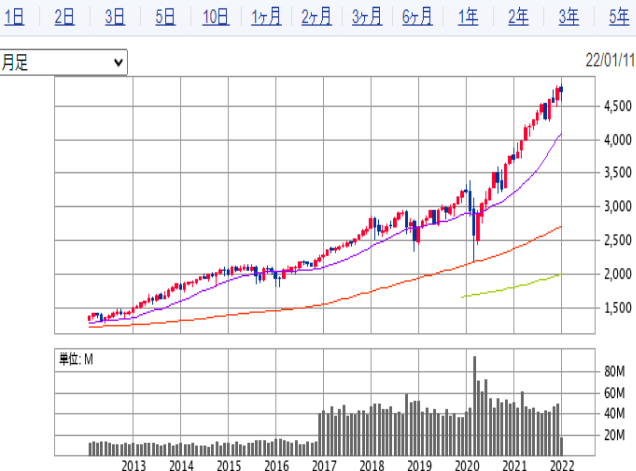Click the 80M volume axis label
The height and width of the screenshot is (471, 636).
[x=614, y=371]
